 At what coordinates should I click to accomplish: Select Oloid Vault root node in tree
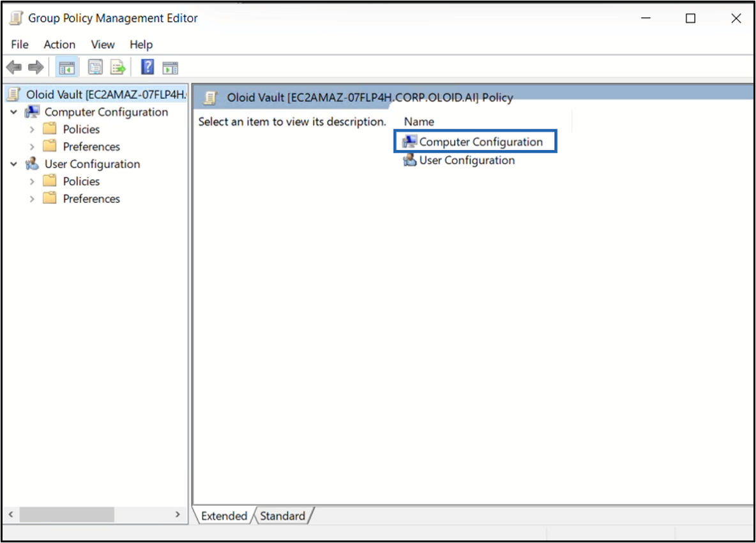(x=105, y=94)
